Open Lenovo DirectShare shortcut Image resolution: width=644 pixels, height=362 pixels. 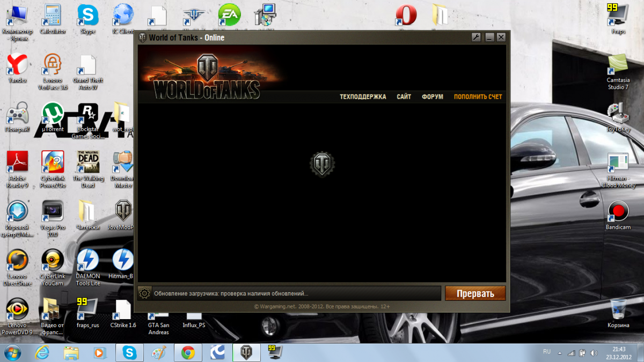pyautogui.click(x=17, y=267)
